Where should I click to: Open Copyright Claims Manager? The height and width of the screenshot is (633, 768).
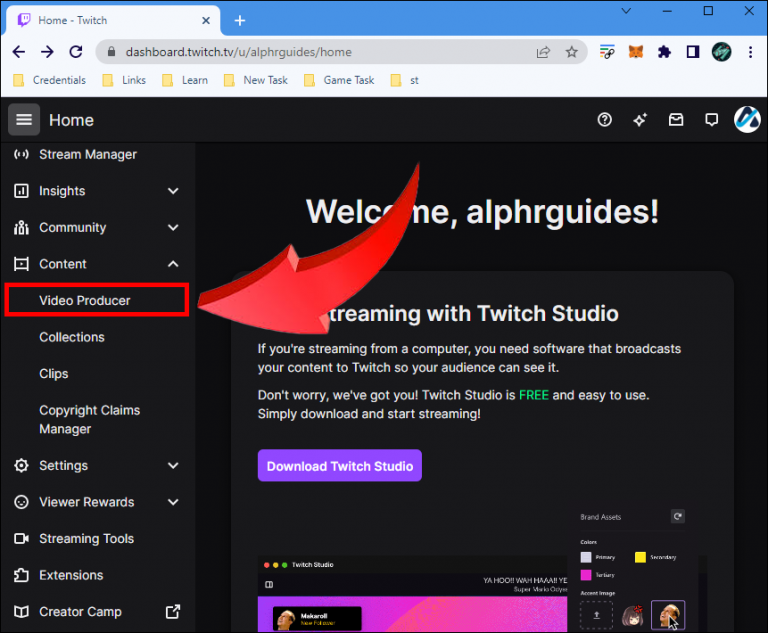click(x=90, y=419)
